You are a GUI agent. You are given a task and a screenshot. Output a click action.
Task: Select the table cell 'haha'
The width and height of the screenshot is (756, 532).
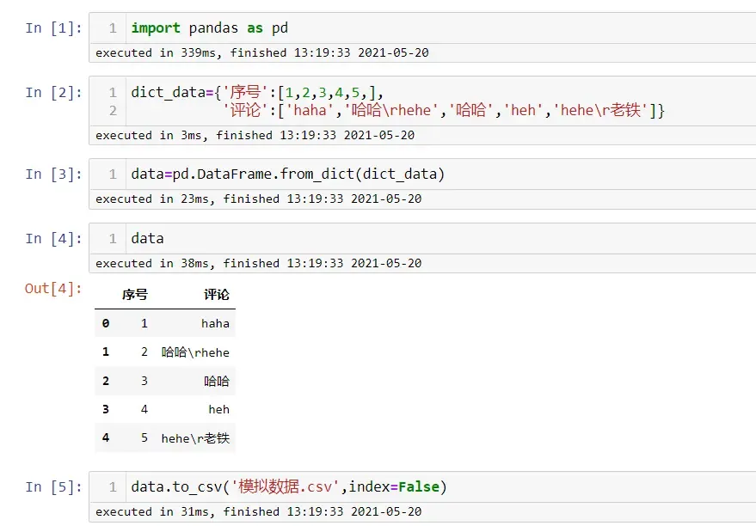click(x=215, y=323)
